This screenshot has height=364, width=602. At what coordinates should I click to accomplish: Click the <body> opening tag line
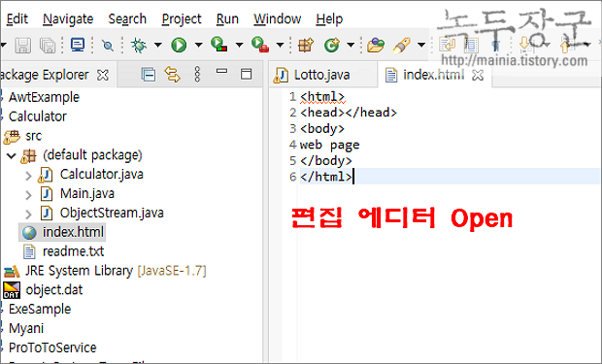[322, 129]
